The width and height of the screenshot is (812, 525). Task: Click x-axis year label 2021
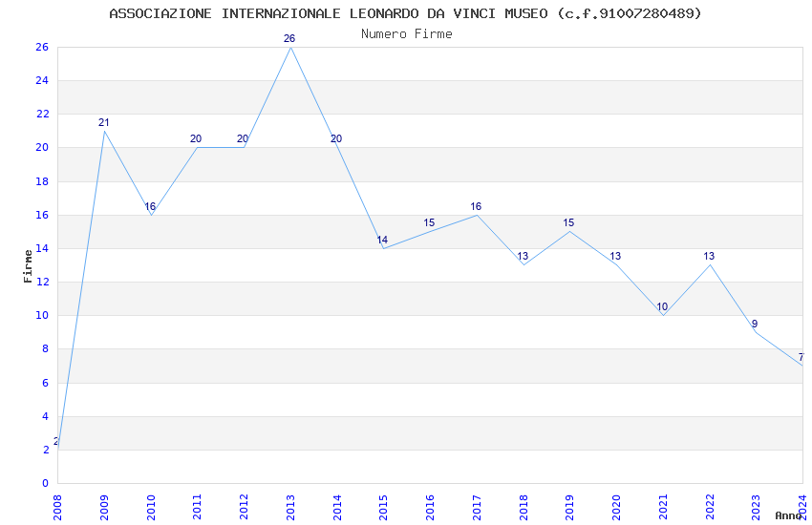[x=663, y=507]
